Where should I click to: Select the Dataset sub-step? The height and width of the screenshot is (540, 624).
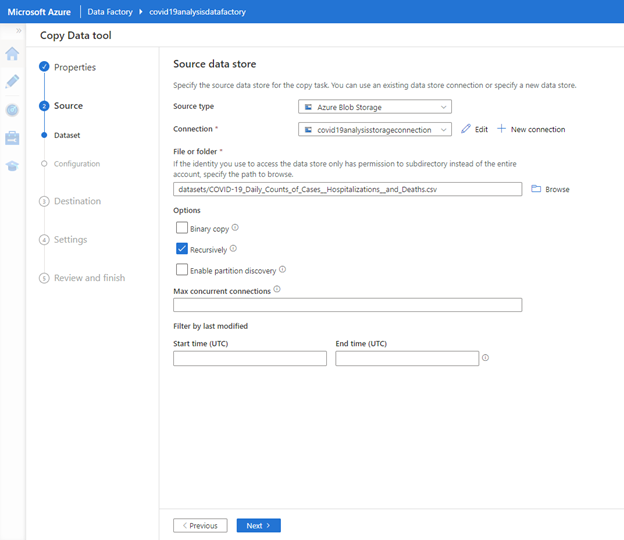tap(67, 135)
